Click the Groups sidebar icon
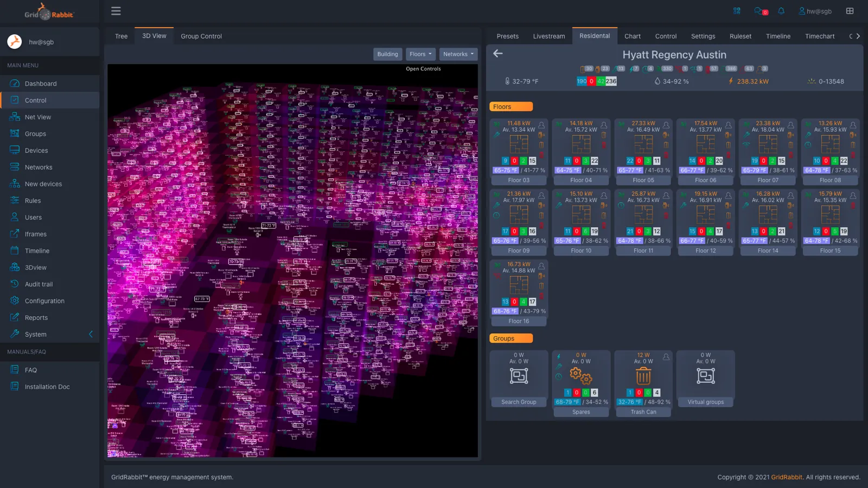The image size is (868, 488). pos(15,133)
